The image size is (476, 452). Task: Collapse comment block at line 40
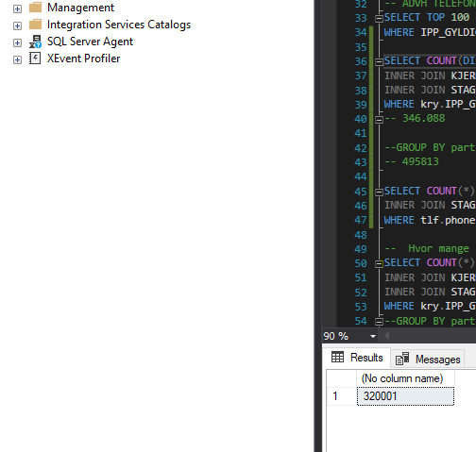[x=379, y=120]
